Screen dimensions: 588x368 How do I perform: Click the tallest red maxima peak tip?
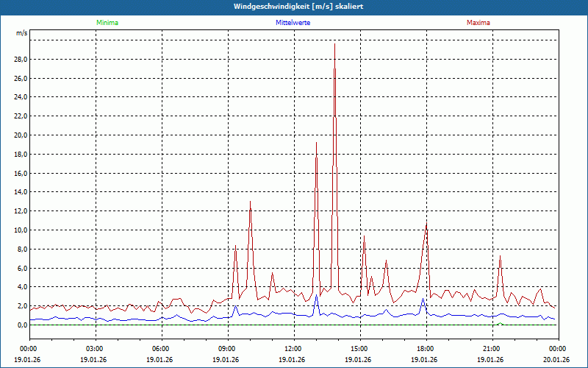pyautogui.click(x=334, y=44)
